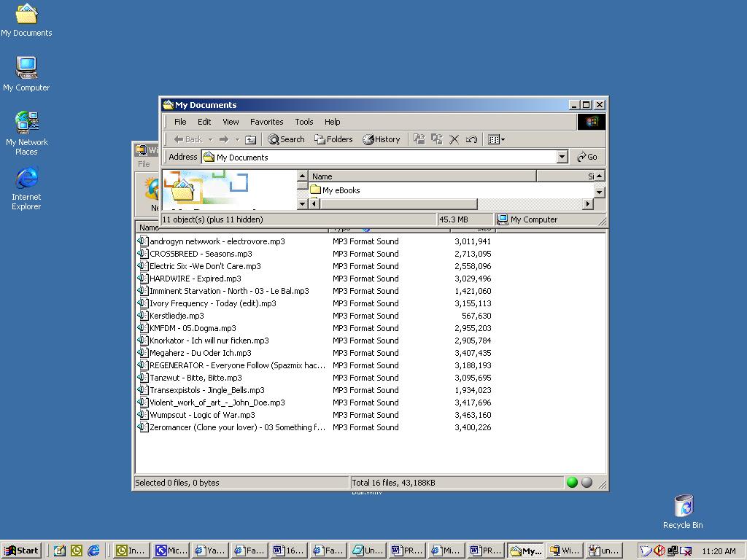This screenshot has width=747, height=560.
Task: Click the Undo toolbar icon
Action: click(471, 139)
